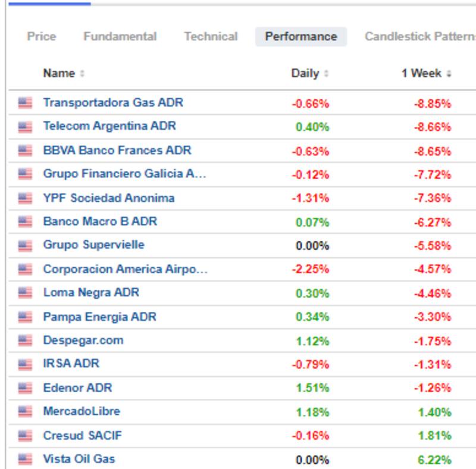Screen dimensions: 476x469
Task: Click the Loma Negra ADR link
Action: coord(91,293)
